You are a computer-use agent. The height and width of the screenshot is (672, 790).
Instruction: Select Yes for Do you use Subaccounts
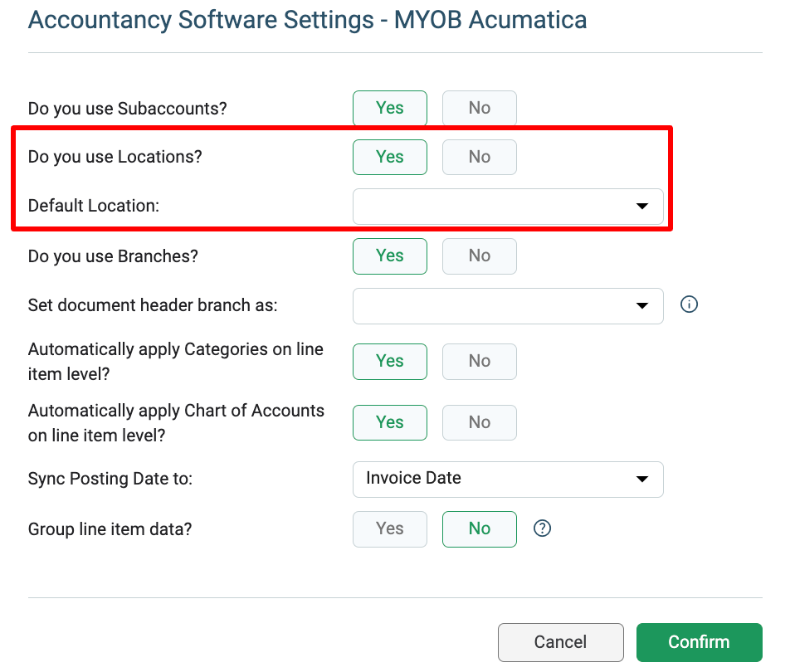point(390,108)
